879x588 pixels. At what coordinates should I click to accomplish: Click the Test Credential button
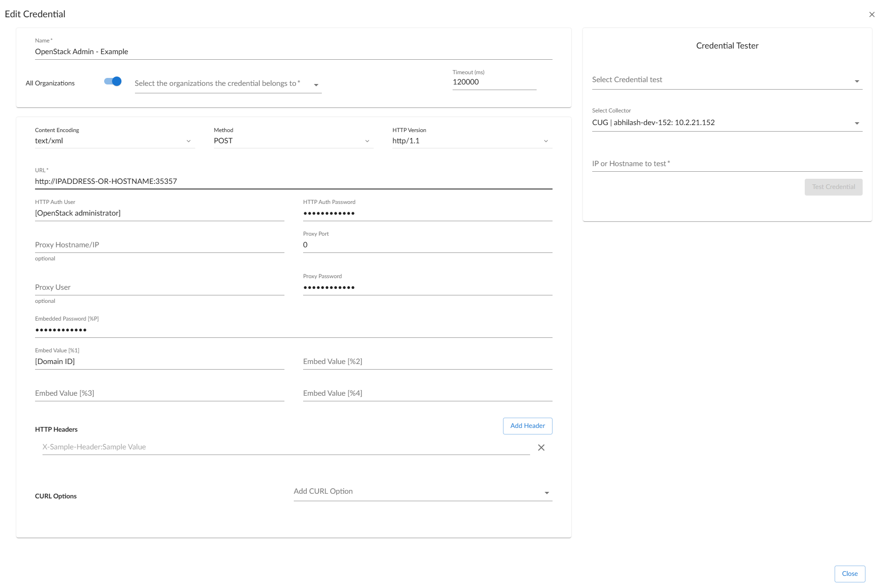(x=833, y=187)
